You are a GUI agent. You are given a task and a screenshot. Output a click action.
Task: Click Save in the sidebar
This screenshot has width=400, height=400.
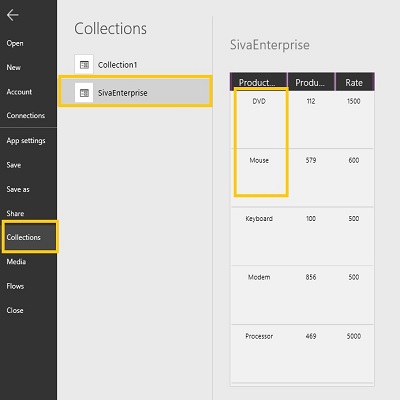pyautogui.click(x=14, y=165)
